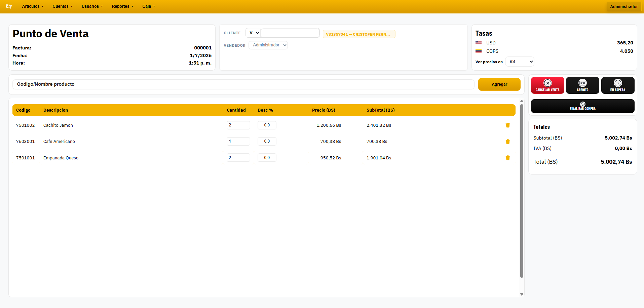Screen dimensions: 644x308
Task: Click the Colombia flag next to COPS
Action: point(479,51)
